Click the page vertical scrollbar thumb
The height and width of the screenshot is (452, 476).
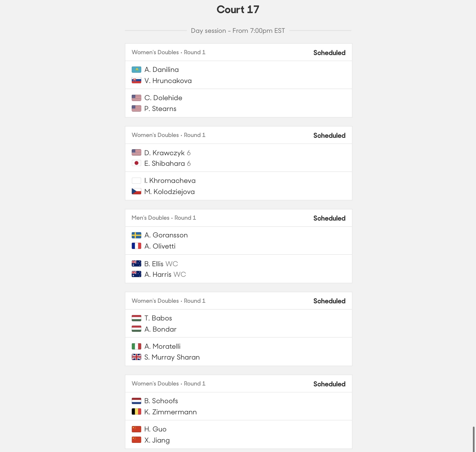(x=474, y=439)
